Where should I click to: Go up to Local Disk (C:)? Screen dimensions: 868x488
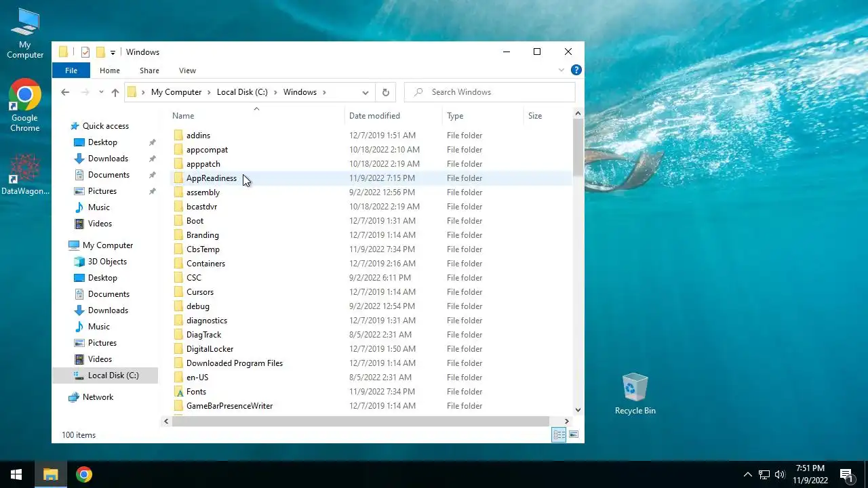(x=115, y=92)
